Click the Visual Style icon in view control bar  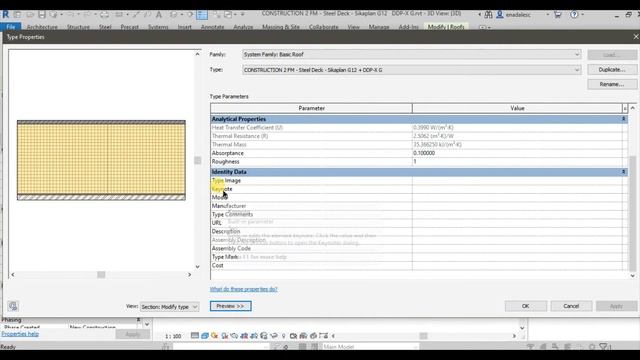coord(204,336)
